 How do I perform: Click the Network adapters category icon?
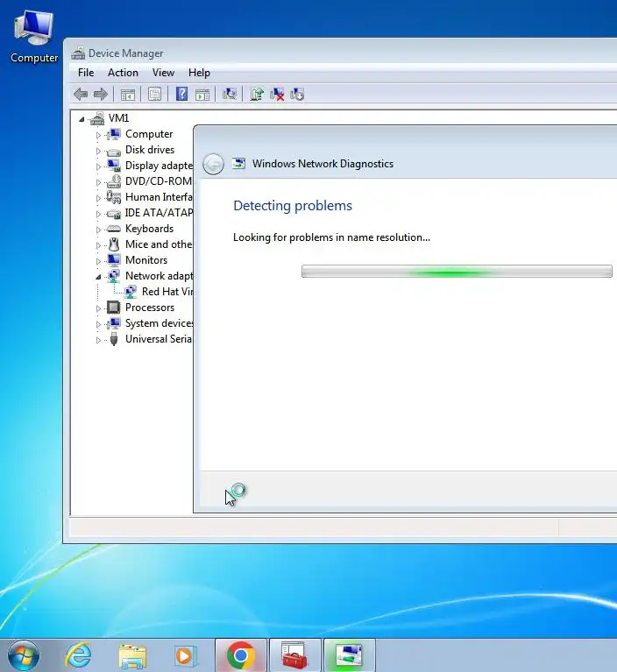[x=114, y=276]
